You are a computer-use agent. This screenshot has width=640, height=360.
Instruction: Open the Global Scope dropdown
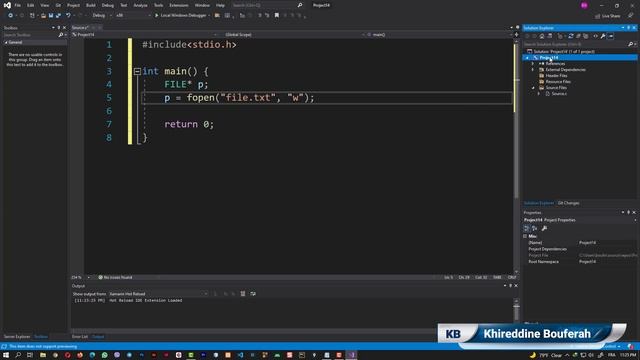(292, 35)
